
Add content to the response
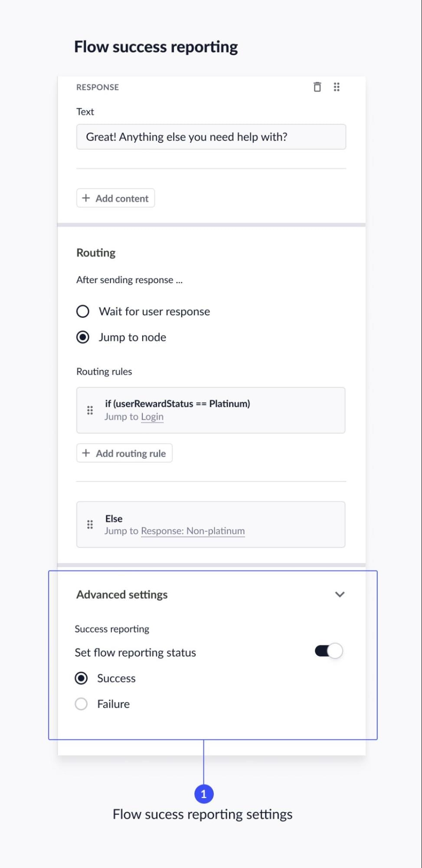click(x=116, y=198)
